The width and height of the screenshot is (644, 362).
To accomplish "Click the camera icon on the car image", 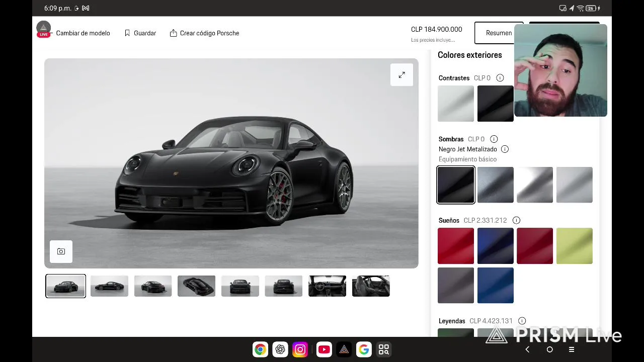I will point(61,251).
